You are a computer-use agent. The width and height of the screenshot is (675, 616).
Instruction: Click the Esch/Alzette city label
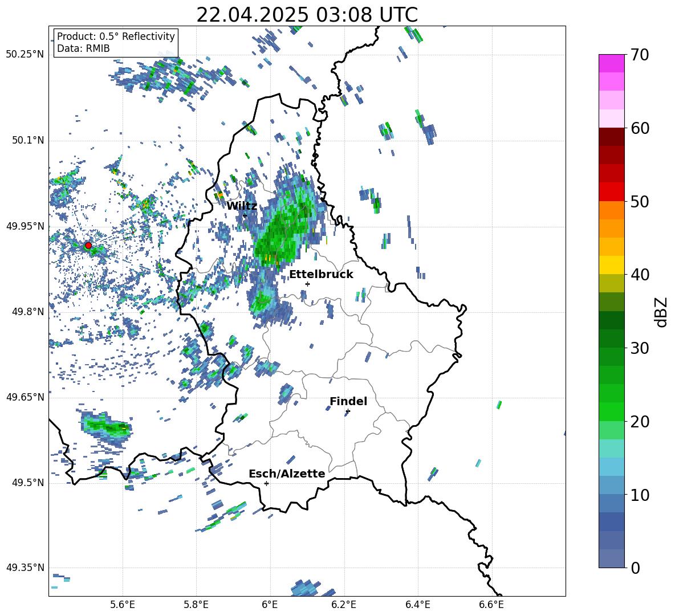(x=287, y=474)
